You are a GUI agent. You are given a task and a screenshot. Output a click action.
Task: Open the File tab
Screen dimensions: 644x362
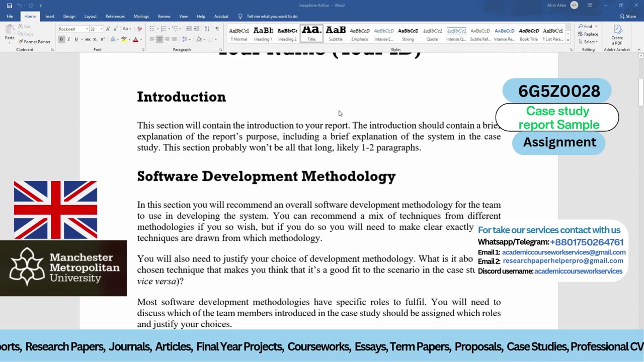tap(10, 16)
